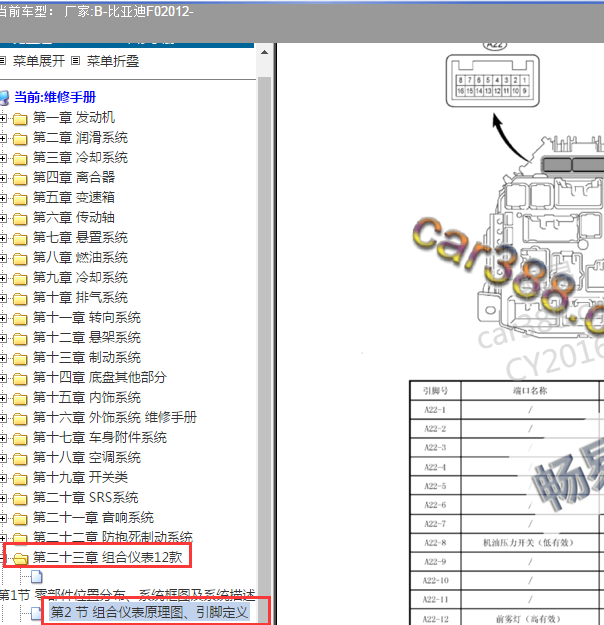The height and width of the screenshot is (625, 604).
Task: Select 第二十二章 防抱死制动系统 chapter
Action: pyautogui.click(x=113, y=537)
